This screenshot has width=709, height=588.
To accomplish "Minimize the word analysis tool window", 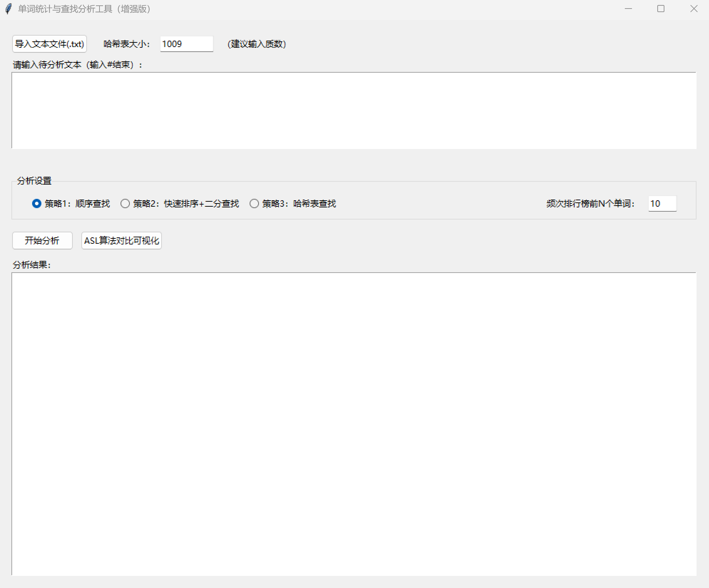I will pos(628,9).
